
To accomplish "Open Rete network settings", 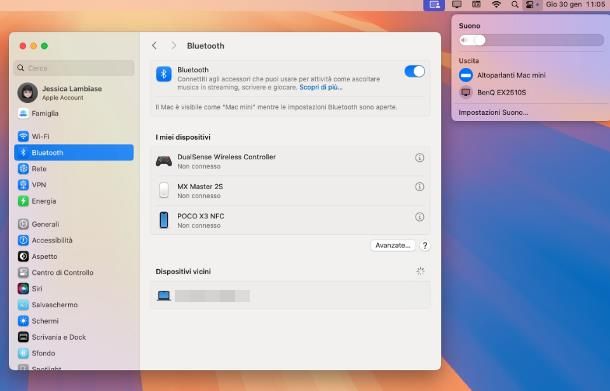I will (x=74, y=168).
